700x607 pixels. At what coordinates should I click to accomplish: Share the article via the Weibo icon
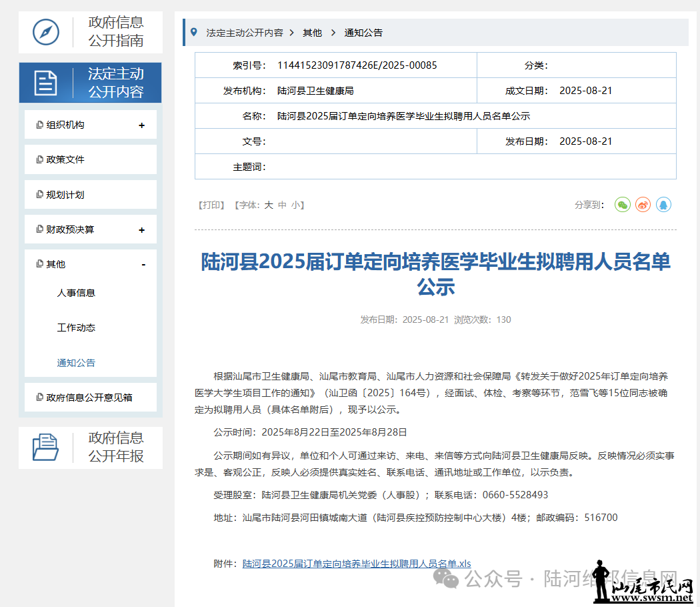(643, 205)
